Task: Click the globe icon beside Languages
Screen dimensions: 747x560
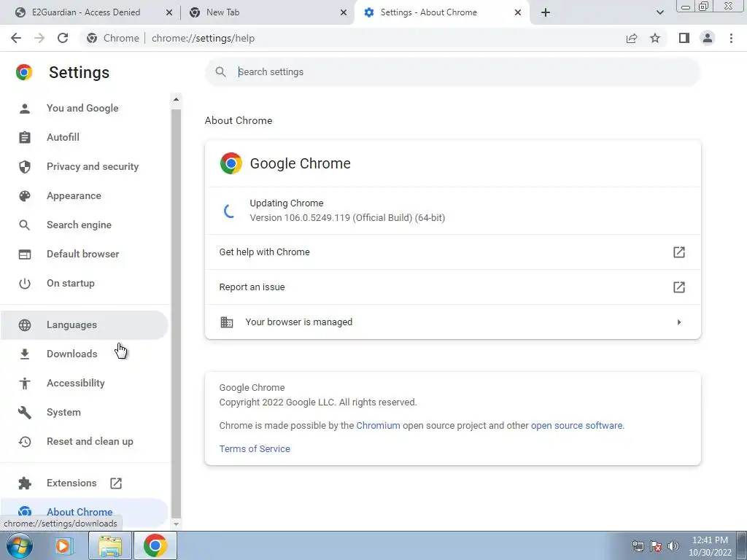Action: (x=24, y=324)
